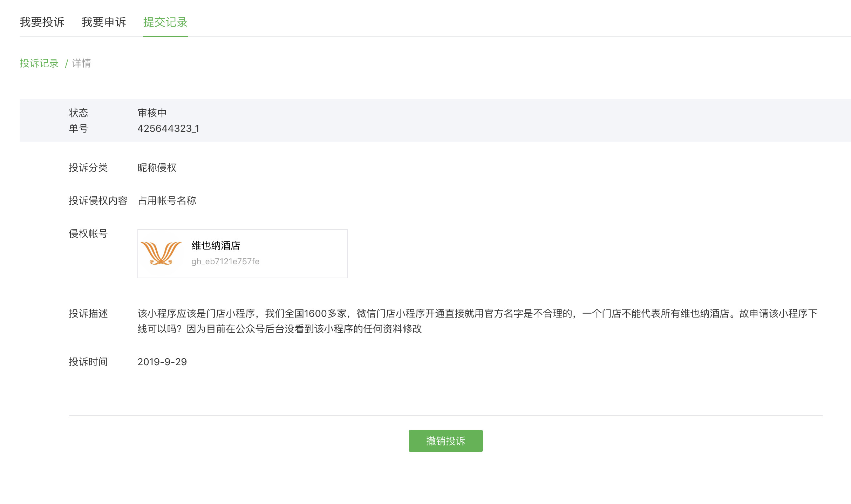Screen dimensions: 851x504
Task: Click the 昵称侵权 category value
Action: [x=157, y=168]
